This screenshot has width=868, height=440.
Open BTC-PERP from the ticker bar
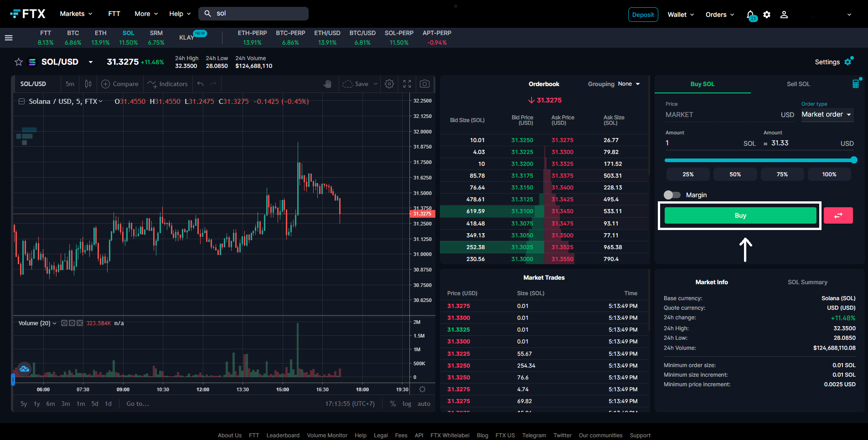[x=290, y=38]
